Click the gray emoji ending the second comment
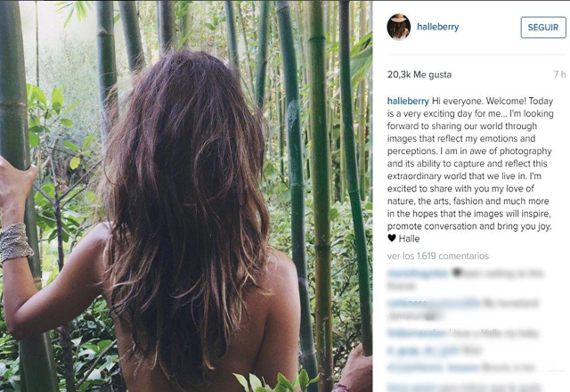Viewport: 570px width, 392px height. point(431,316)
